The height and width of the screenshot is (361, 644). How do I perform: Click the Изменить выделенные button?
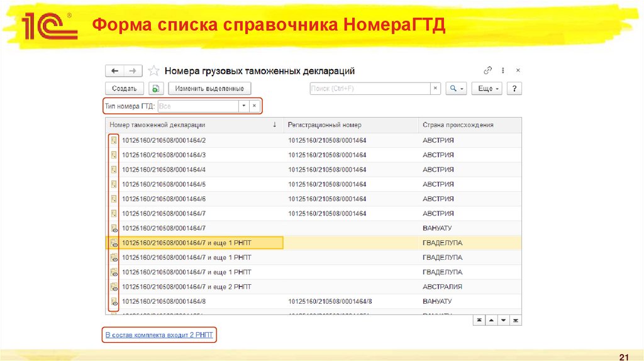[x=210, y=89]
